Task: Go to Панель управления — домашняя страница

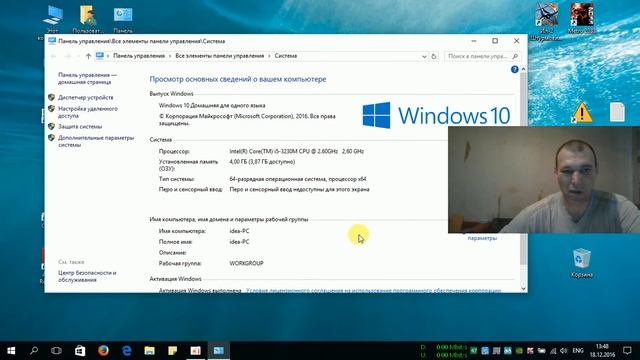Action: tap(87, 78)
